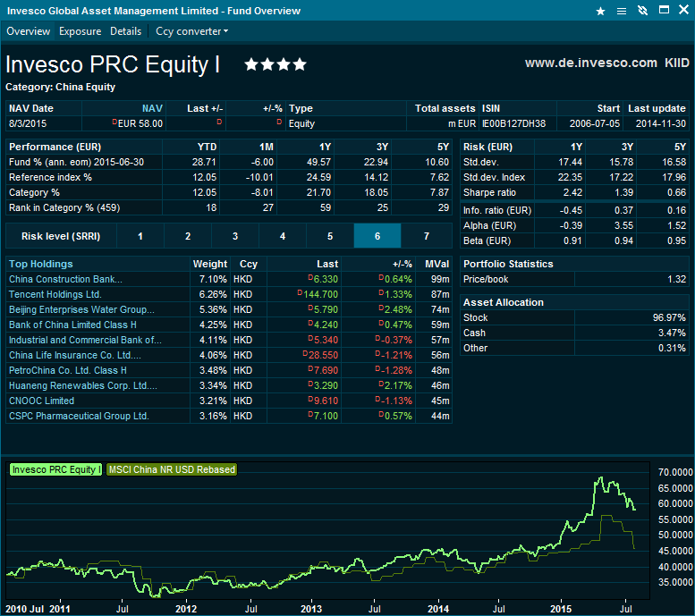Open Bank of China Limited Class H

(x=72, y=325)
